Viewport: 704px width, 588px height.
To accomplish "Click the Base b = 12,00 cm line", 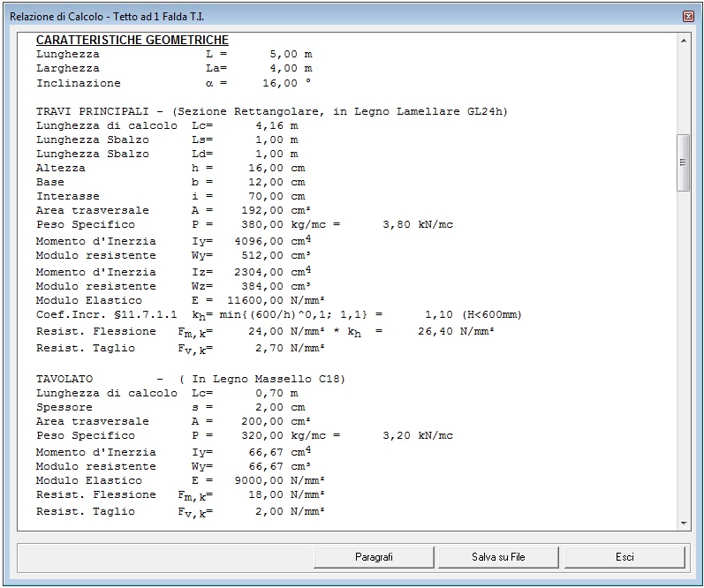I will click(170, 182).
